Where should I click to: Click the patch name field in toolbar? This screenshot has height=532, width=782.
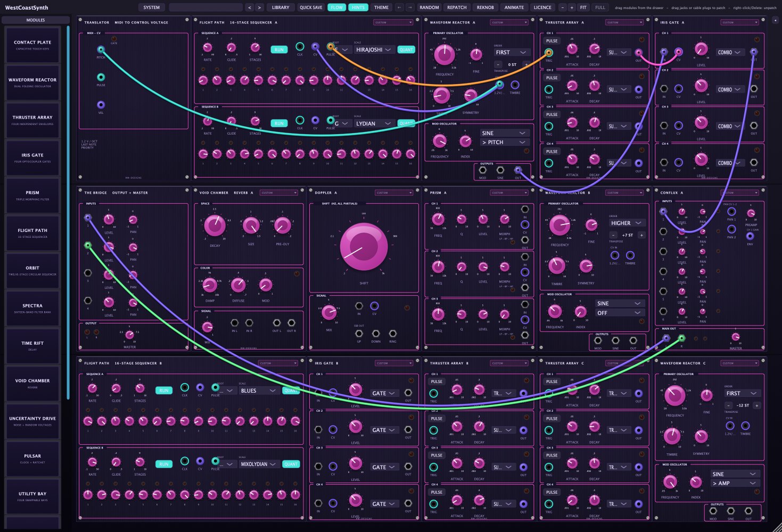205,7
